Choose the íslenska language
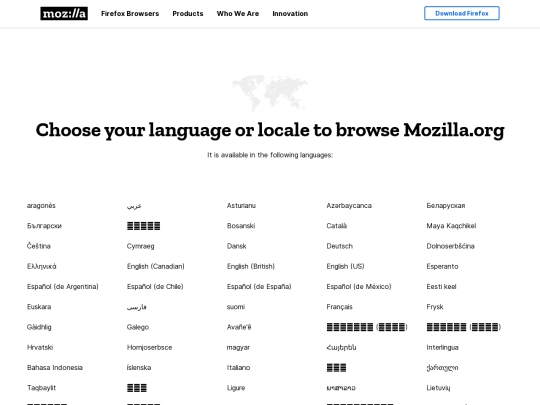 click(x=139, y=367)
